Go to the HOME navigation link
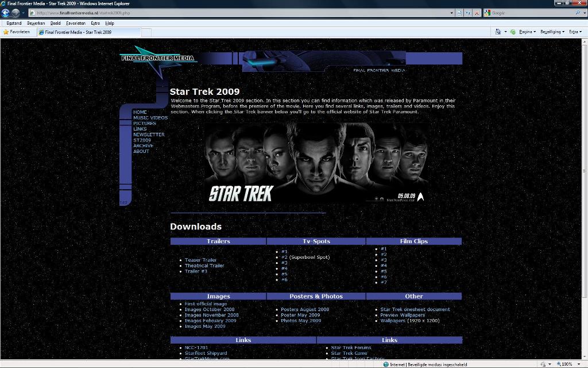This screenshot has height=368, width=588. click(x=140, y=112)
